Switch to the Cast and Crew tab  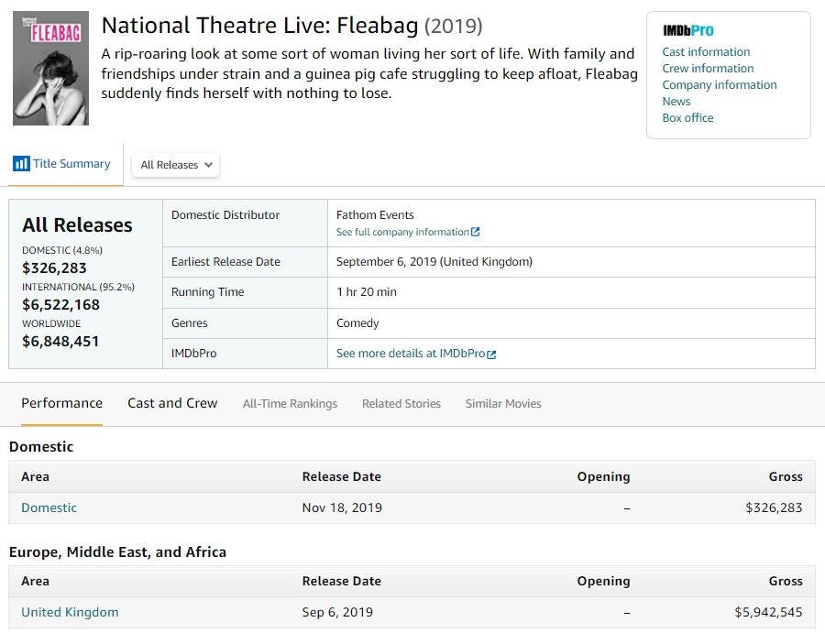pyautogui.click(x=172, y=403)
